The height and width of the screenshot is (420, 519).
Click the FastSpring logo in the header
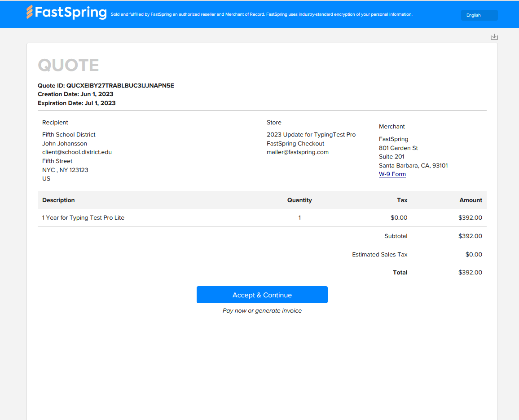[x=66, y=13]
